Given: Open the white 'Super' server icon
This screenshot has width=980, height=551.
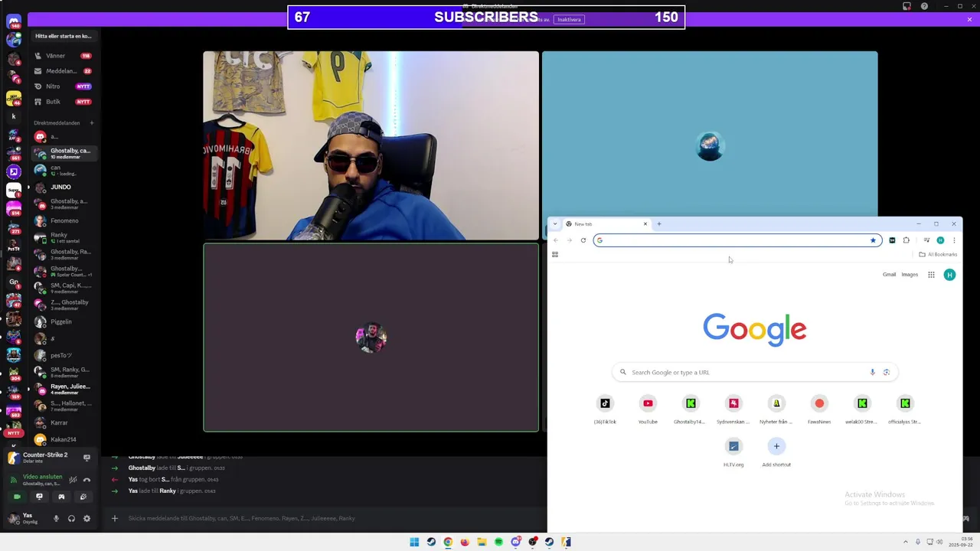Looking at the screenshot, I should point(13,191).
